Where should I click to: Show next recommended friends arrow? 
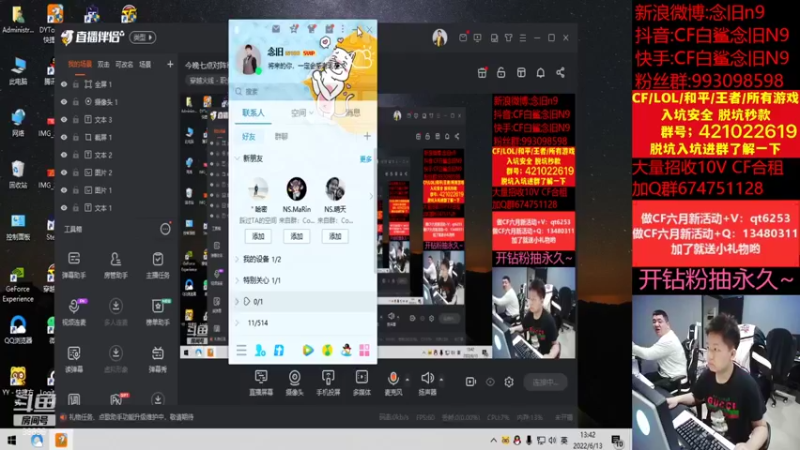click(371, 196)
